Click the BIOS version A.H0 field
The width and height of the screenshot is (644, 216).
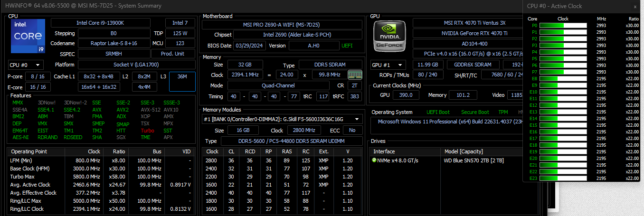click(313, 46)
